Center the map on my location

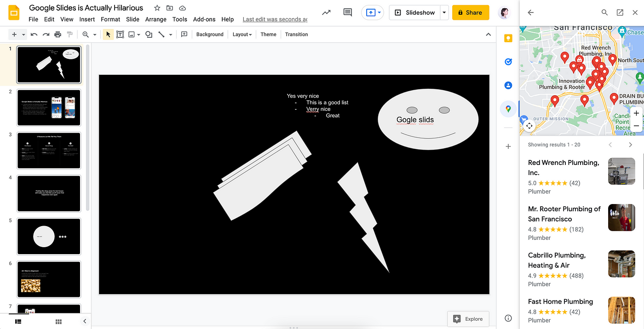(x=529, y=125)
